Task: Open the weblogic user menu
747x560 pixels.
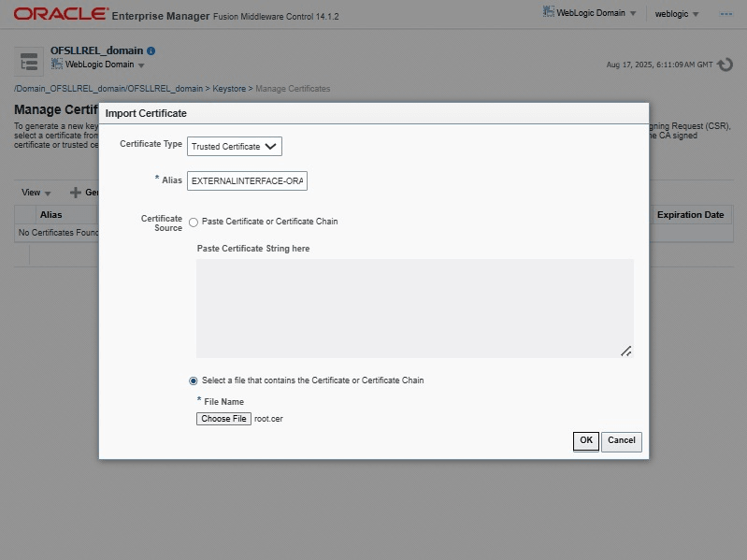Action: (677, 14)
